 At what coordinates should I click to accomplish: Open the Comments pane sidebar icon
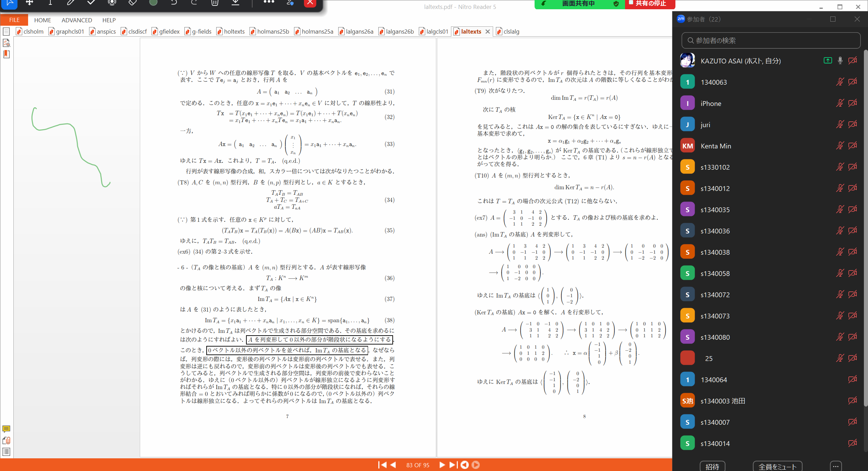(x=6, y=429)
